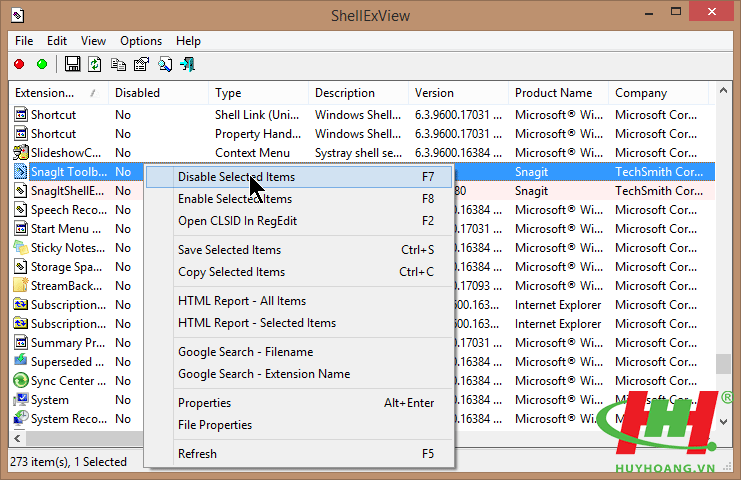
Task: Click the System Reco... row icon
Action: (20, 419)
